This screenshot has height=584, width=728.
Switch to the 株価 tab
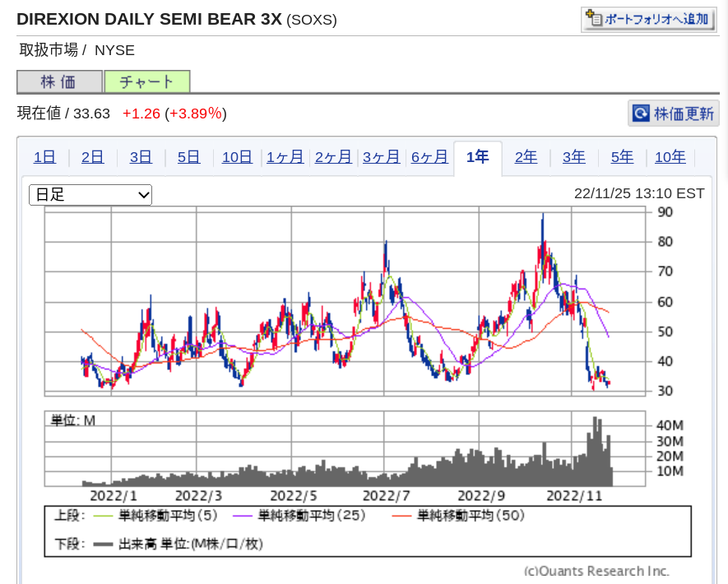tap(59, 81)
